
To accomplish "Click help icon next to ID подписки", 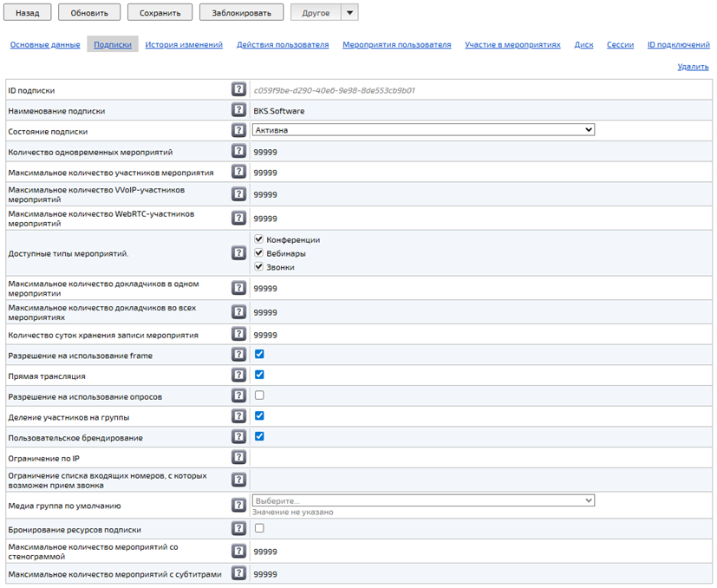I will (x=238, y=89).
